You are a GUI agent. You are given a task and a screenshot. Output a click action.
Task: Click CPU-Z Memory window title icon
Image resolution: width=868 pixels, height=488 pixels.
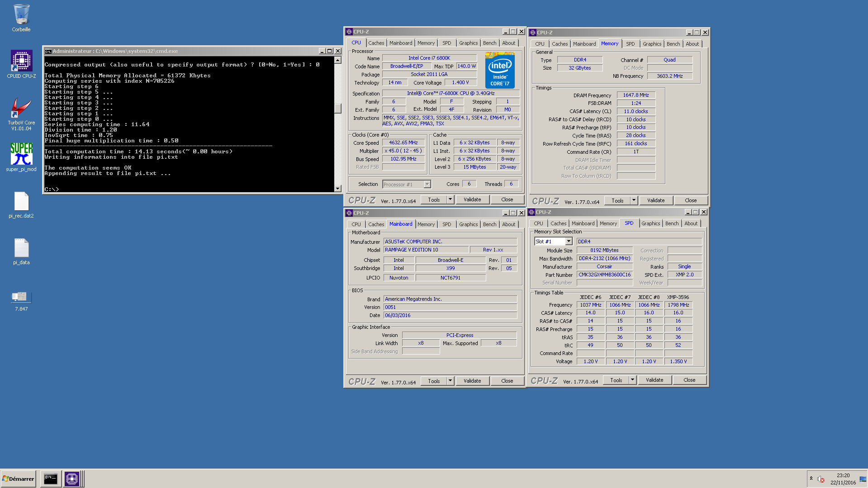click(533, 33)
